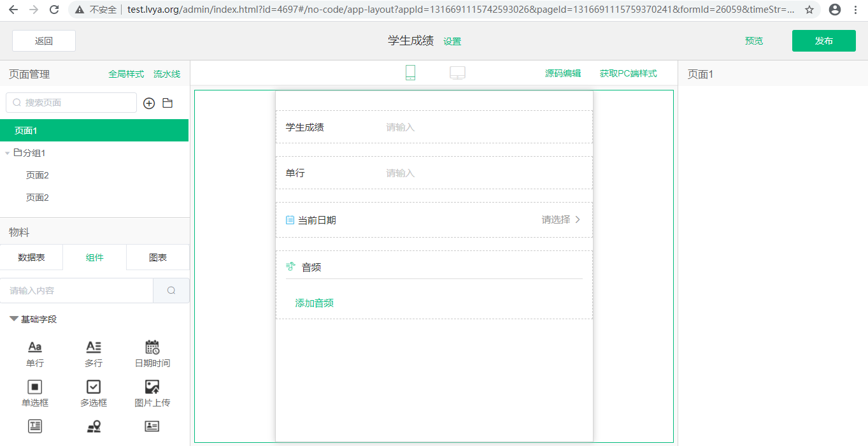Select the 单行 single-line field component
Viewport: 868px width, 446px height.
35,354
